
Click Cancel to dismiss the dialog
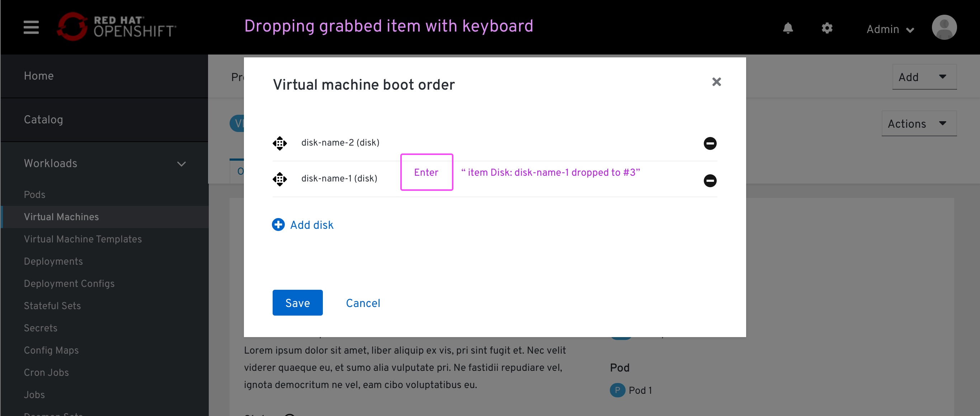[364, 302]
